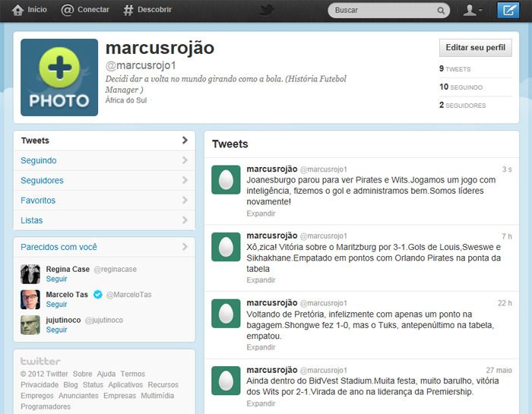Click the Editar seu perfil button
This screenshot has height=414, width=532.
coord(475,47)
